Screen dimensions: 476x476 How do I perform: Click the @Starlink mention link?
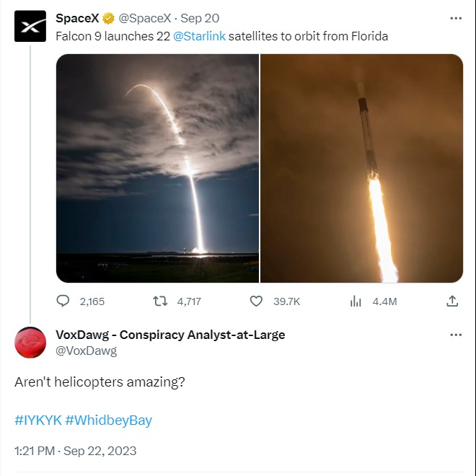[x=200, y=35]
